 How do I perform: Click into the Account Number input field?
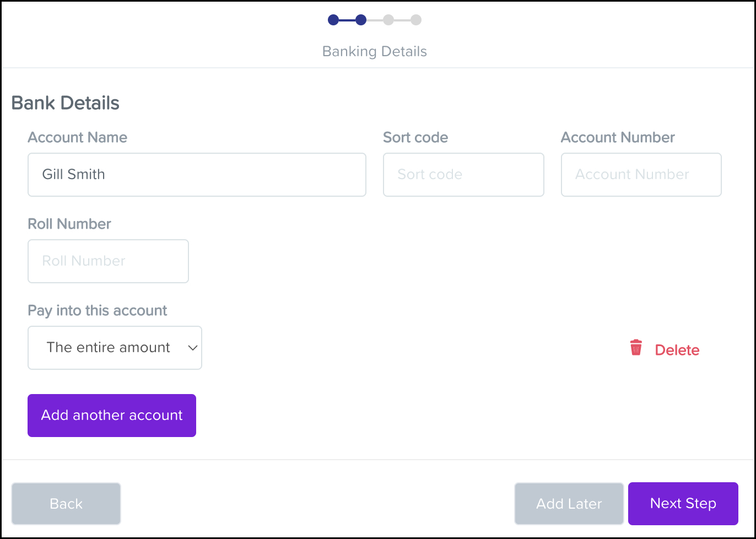point(641,175)
